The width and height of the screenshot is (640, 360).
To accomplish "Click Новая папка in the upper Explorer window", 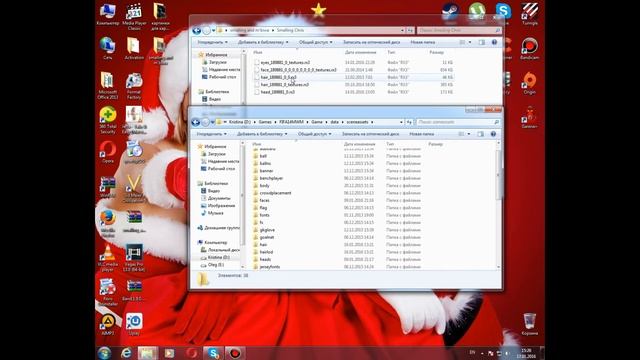I will point(422,42).
